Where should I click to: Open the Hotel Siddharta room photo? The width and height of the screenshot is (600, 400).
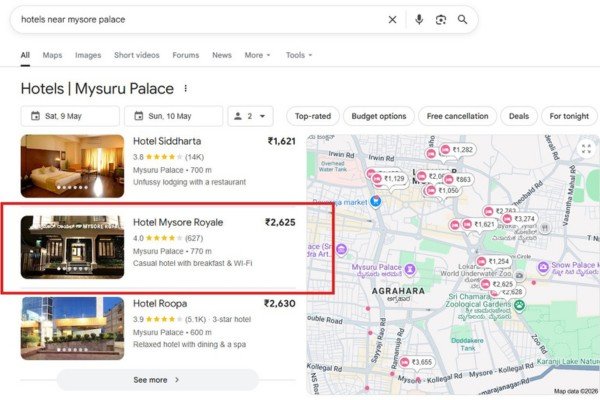72,166
